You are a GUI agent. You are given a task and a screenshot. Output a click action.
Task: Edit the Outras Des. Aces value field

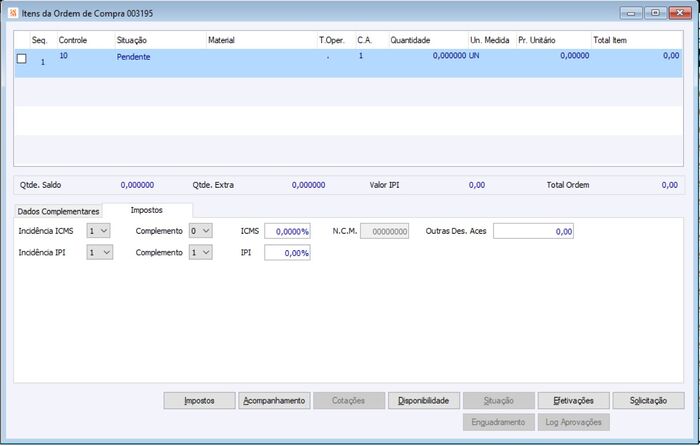click(533, 231)
